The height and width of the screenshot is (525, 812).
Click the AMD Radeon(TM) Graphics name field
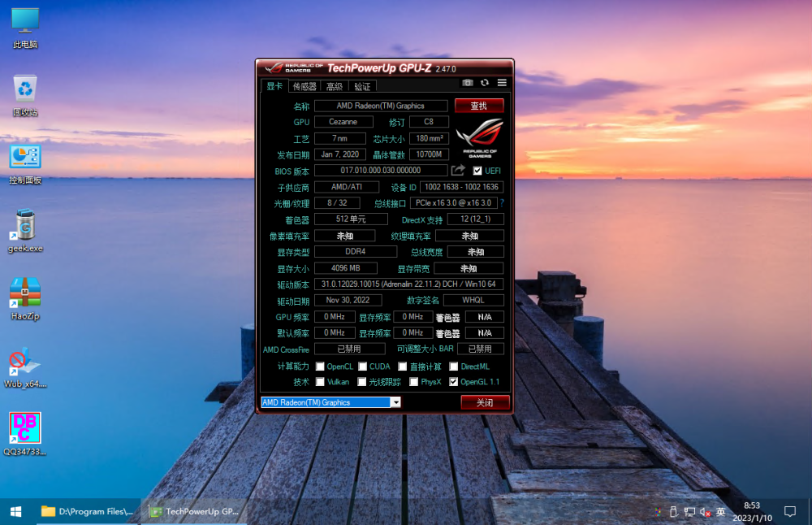coord(381,106)
